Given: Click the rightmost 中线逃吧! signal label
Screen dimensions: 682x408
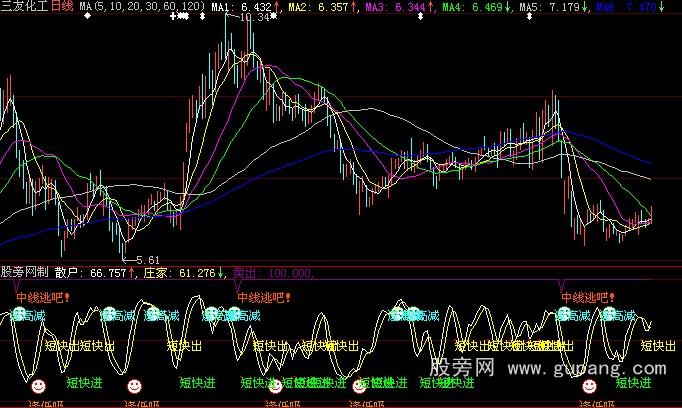Looking at the screenshot, I should tap(588, 298).
